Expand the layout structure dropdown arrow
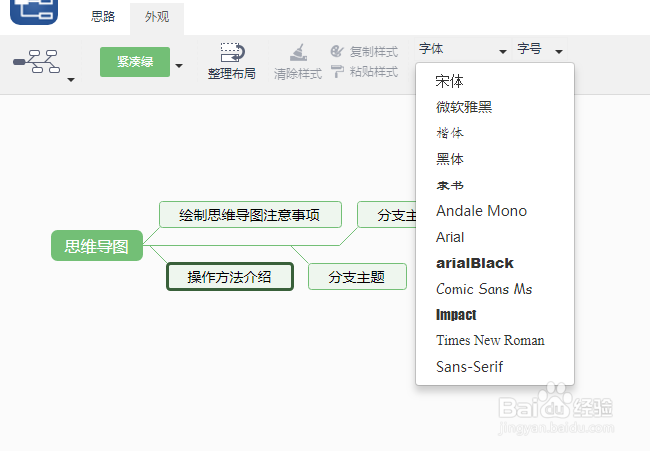650x451 pixels. tap(71, 80)
